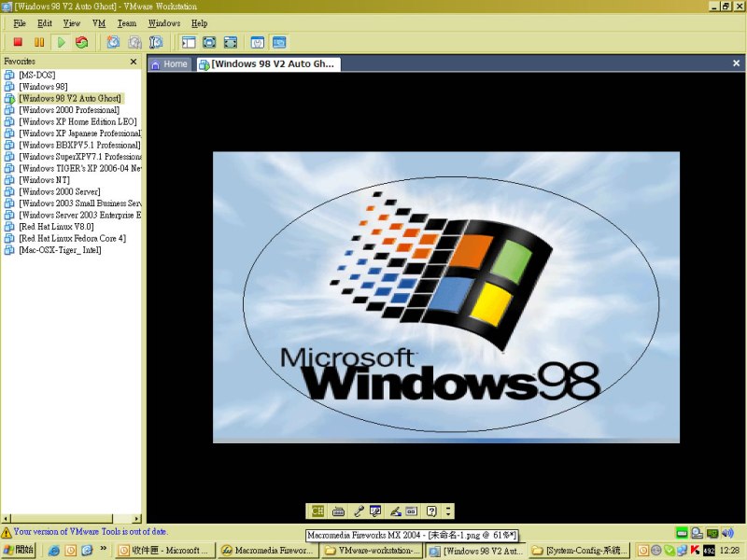747x560 pixels.
Task: Open the Help menu
Action: (x=199, y=23)
